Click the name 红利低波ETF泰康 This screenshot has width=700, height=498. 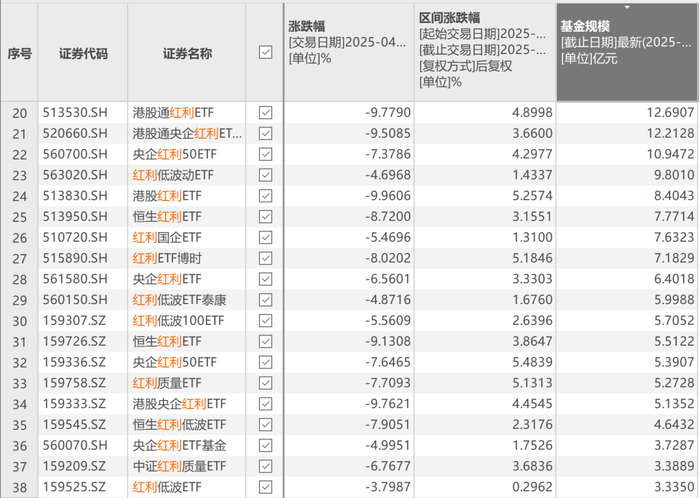pos(179,300)
